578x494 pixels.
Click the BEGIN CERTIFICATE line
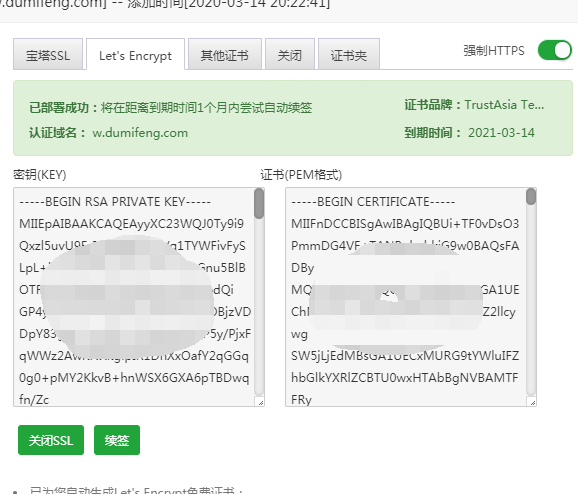pyautogui.click(x=373, y=202)
